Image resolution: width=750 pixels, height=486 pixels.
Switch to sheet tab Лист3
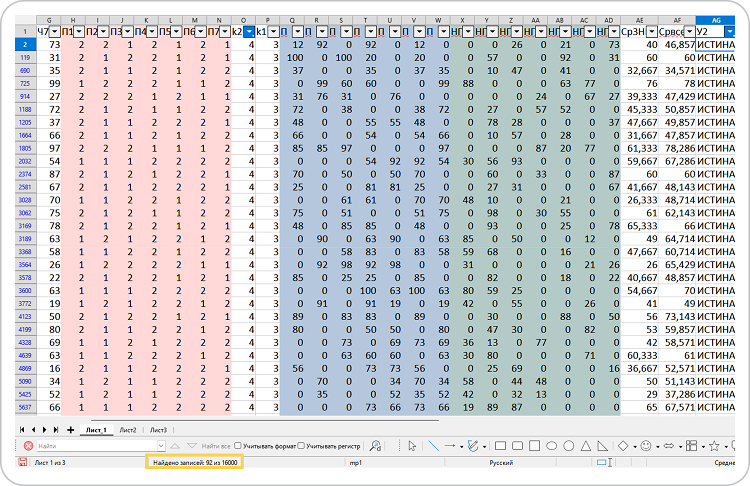coord(158,430)
